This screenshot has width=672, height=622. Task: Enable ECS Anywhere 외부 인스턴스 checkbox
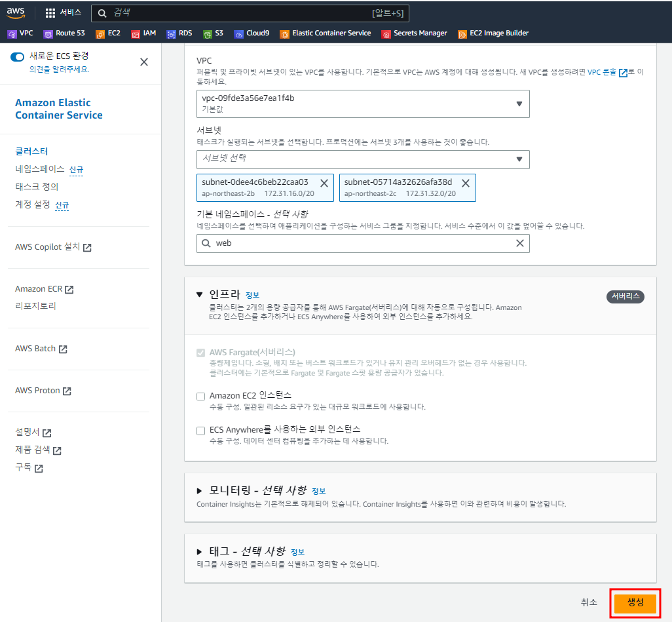[200, 431]
